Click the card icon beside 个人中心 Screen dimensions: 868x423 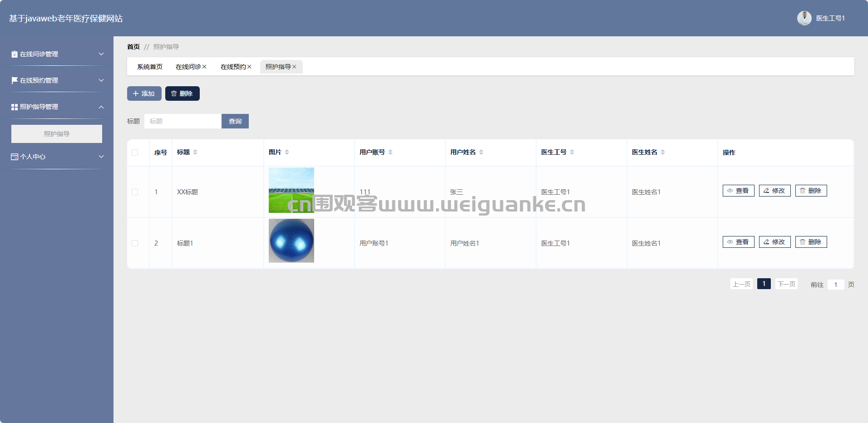[15, 157]
